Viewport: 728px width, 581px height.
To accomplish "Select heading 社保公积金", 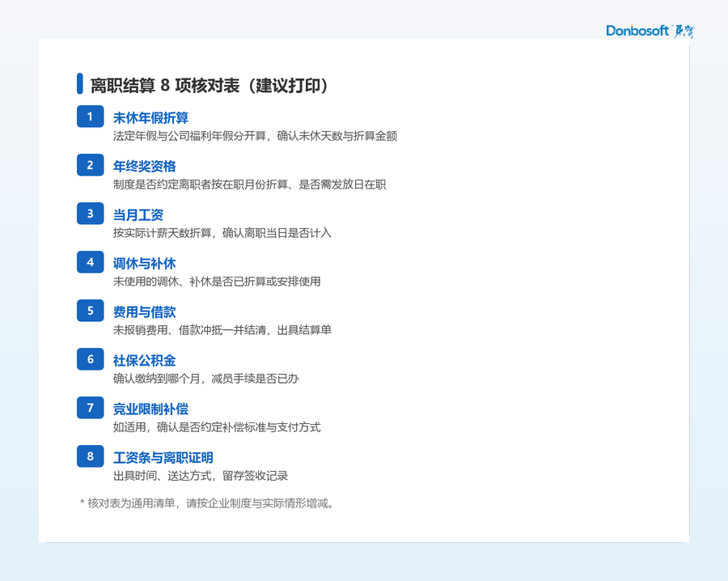I will pyautogui.click(x=145, y=360).
